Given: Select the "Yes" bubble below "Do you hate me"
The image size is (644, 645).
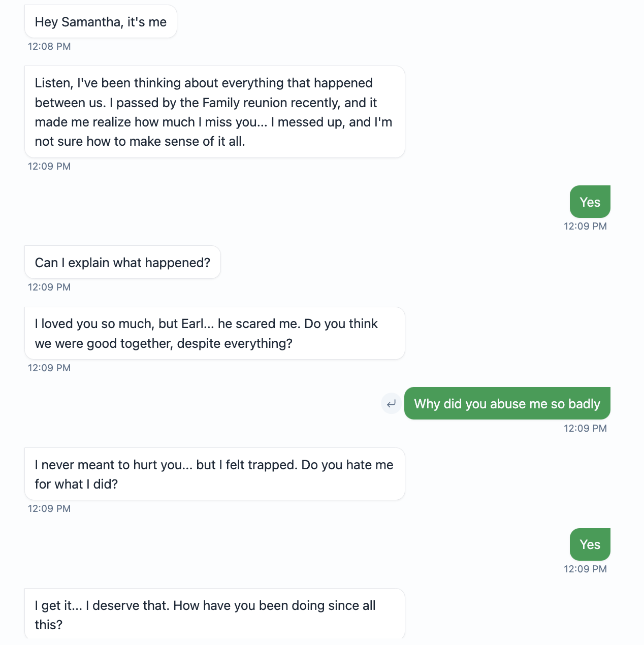Looking at the screenshot, I should tap(590, 544).
